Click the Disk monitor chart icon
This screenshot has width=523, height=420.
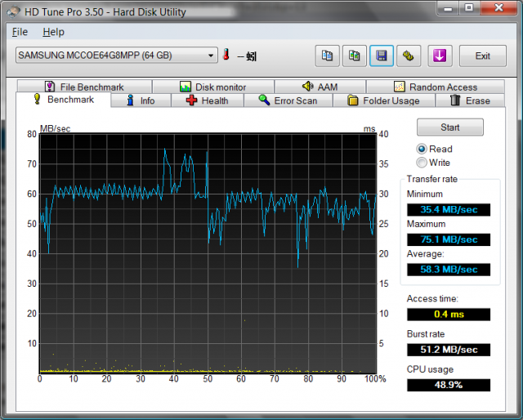(186, 87)
